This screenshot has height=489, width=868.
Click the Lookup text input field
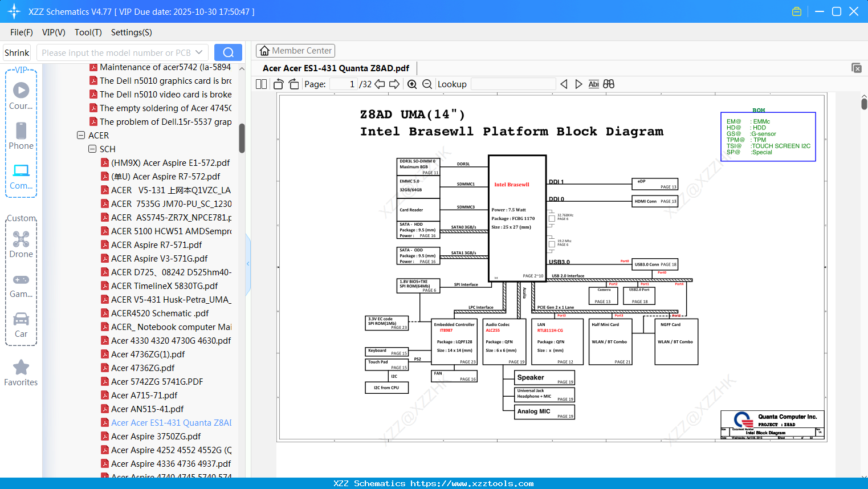[513, 84]
